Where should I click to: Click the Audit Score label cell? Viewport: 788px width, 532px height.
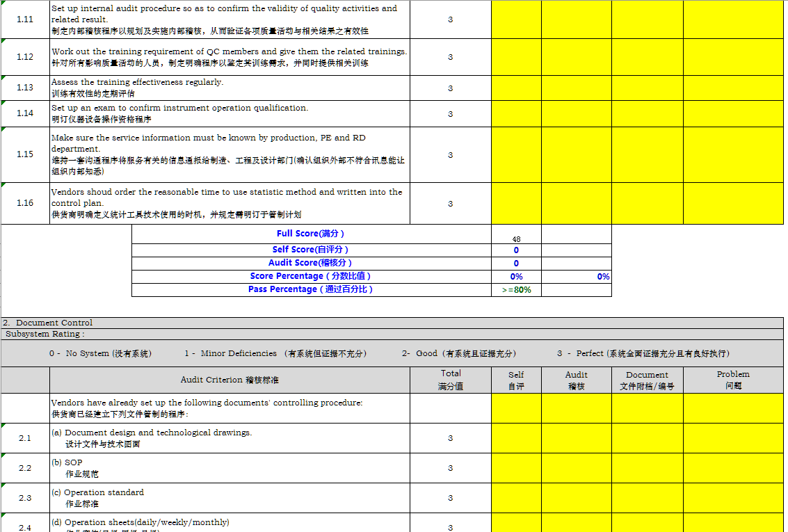click(x=311, y=263)
